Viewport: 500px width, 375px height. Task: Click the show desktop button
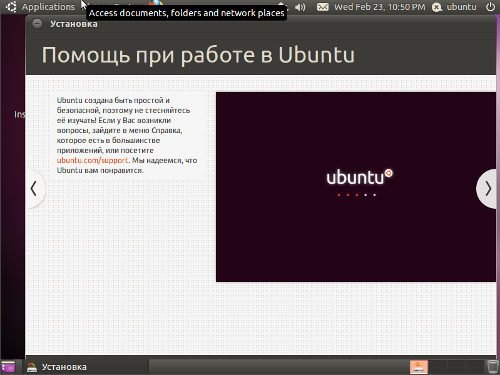[8, 367]
